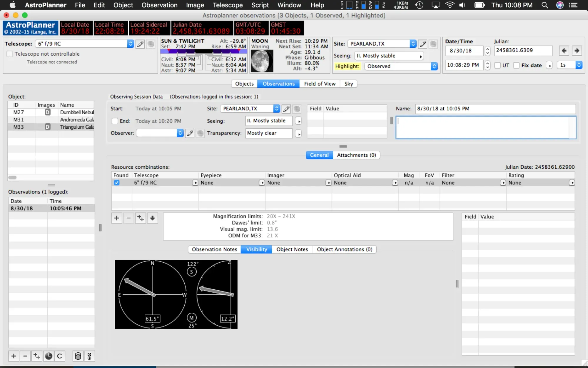The image size is (588, 368).
Task: Open the Attachments (0) tab
Action: [x=356, y=155]
